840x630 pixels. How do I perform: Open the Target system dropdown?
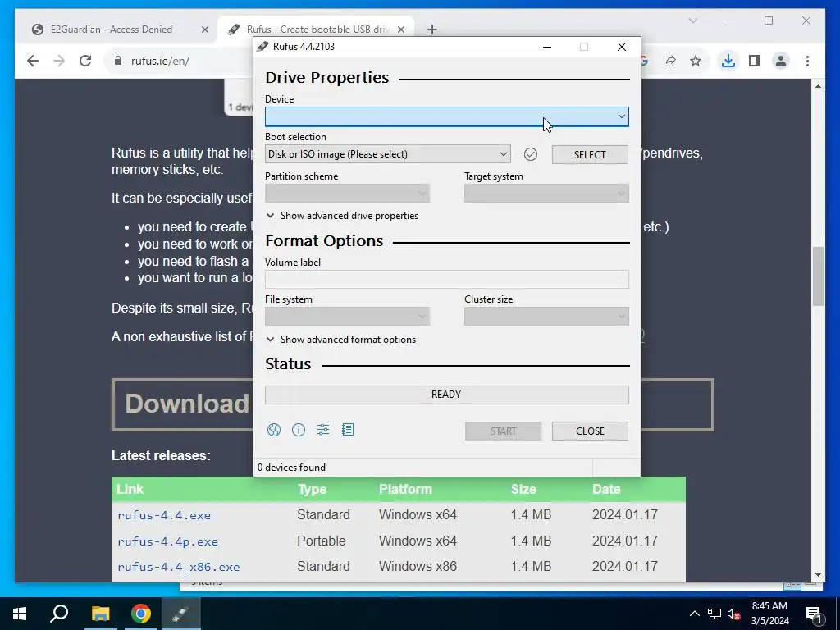[546, 194]
